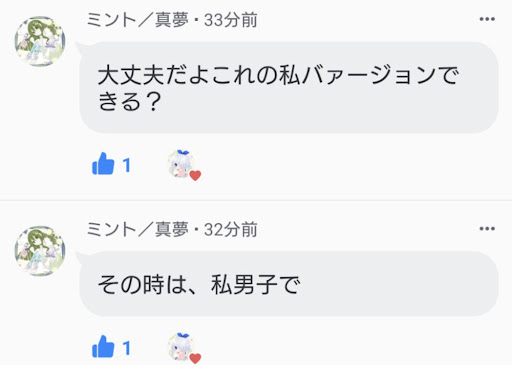
Task: Select the comment beginning 大丈夫だよこれの私
Action: [289, 88]
